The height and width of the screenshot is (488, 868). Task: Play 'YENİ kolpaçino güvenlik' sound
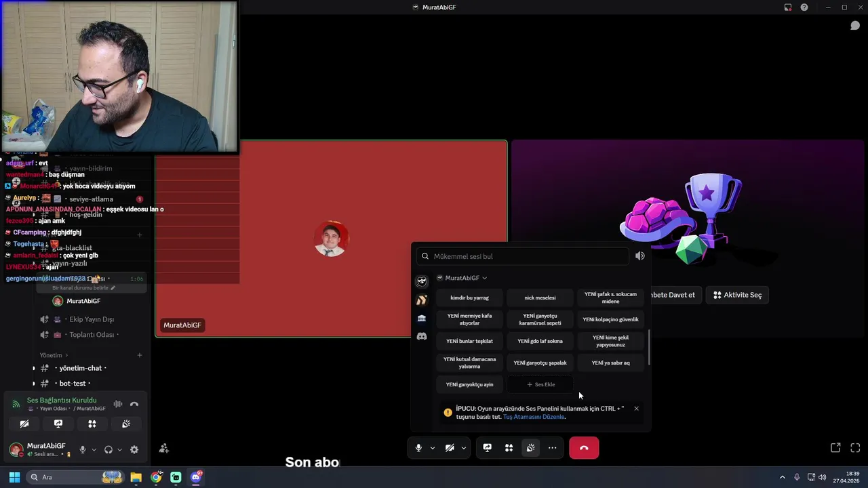pos(610,319)
